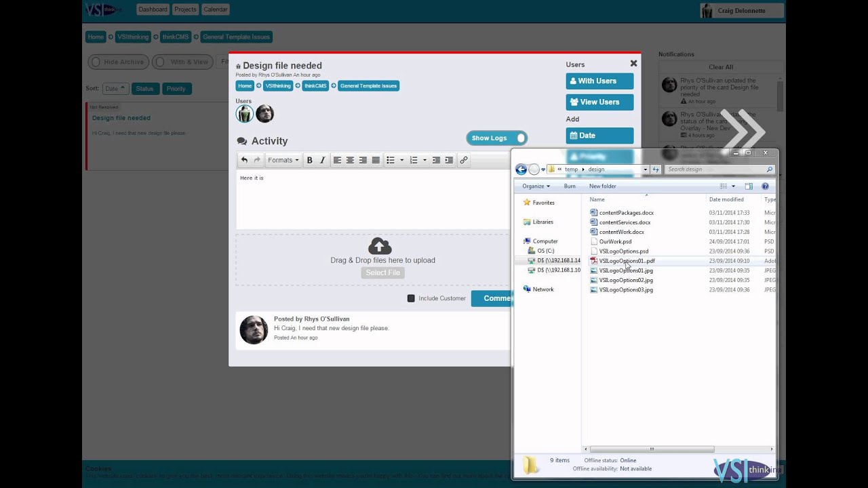Toggle italic formatting in the editor
The image size is (868, 488).
(322, 160)
